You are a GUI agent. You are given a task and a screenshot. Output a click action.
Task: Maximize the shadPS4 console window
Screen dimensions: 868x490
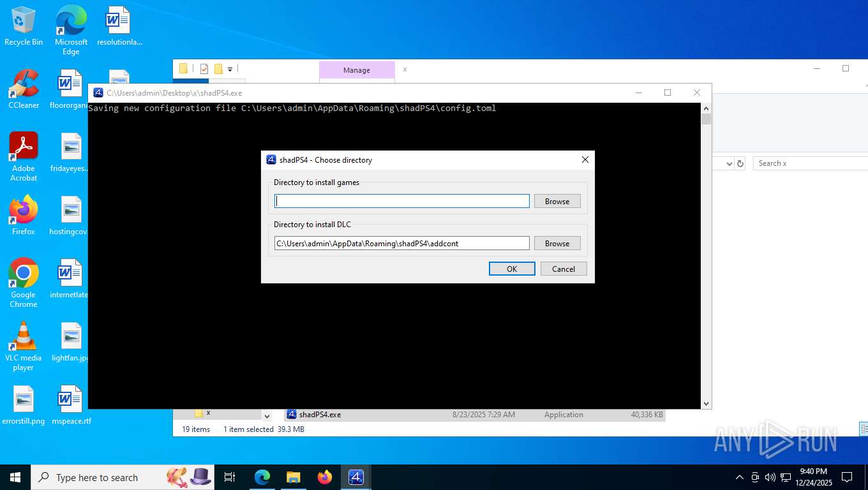click(668, 93)
